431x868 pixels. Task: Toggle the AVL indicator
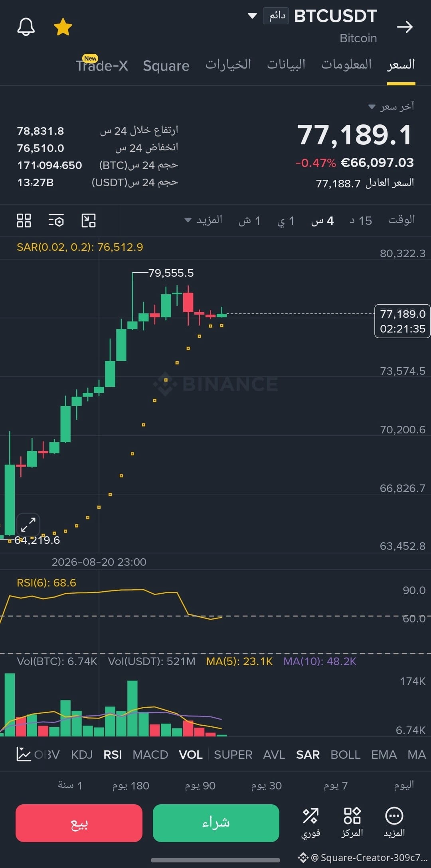(x=274, y=755)
